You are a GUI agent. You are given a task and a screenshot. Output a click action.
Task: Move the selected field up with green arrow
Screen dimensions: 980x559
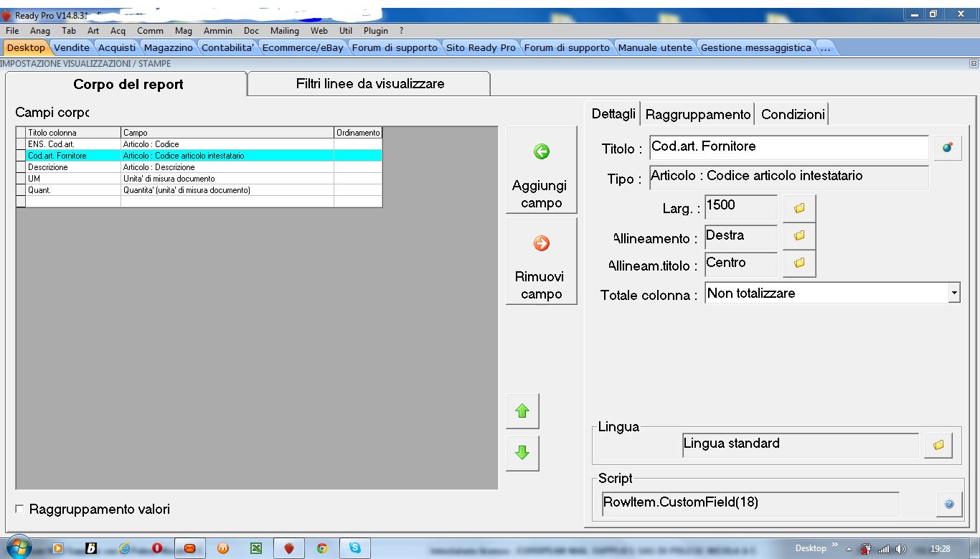pos(522,411)
